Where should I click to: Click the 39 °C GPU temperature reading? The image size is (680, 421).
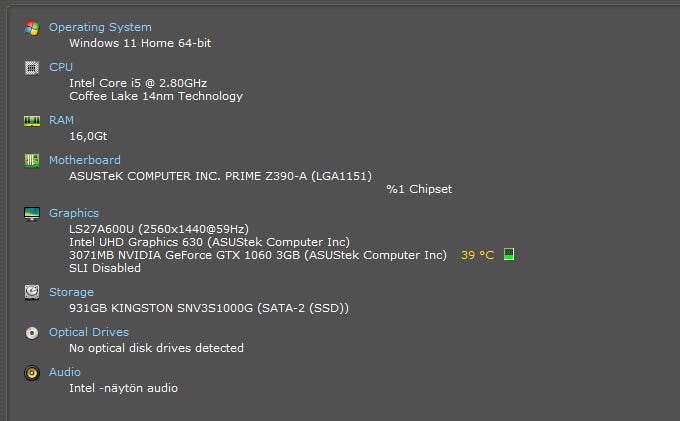pos(477,255)
